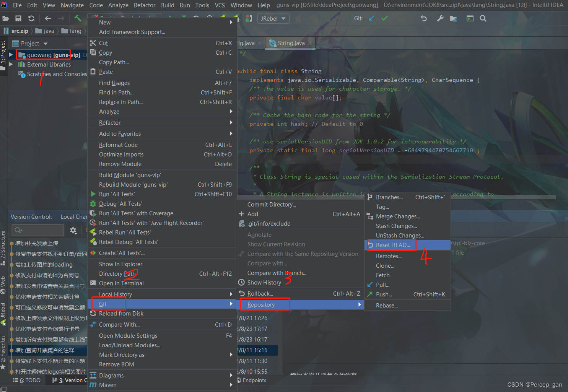The image size is (568, 392).
Task: Select Rollback... in the Git menu
Action: tap(300, 293)
